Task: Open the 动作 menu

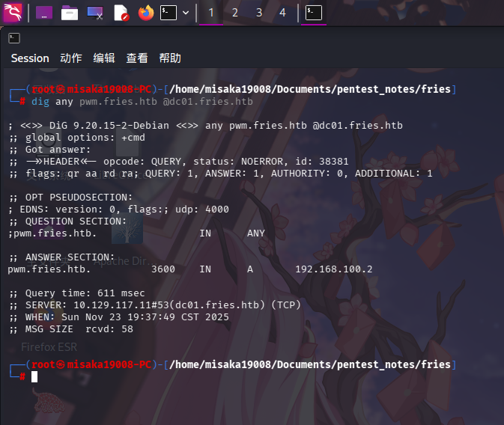Action: [71, 58]
